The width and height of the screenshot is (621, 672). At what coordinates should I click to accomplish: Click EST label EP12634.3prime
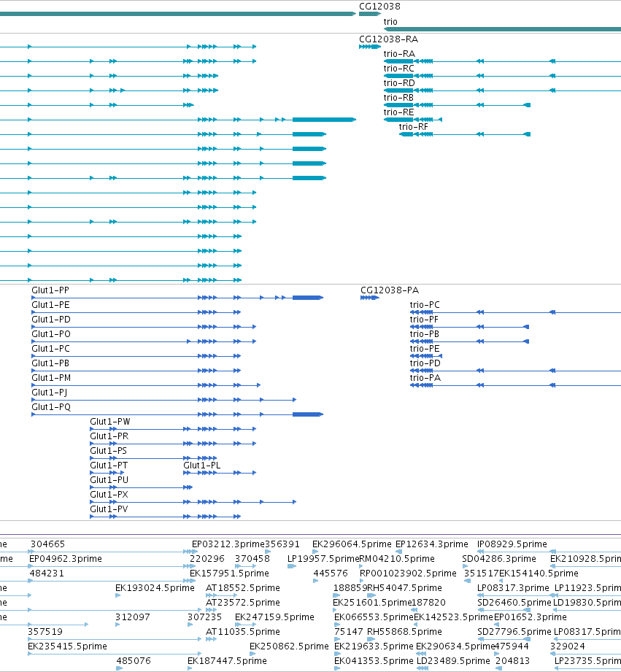tap(431, 544)
